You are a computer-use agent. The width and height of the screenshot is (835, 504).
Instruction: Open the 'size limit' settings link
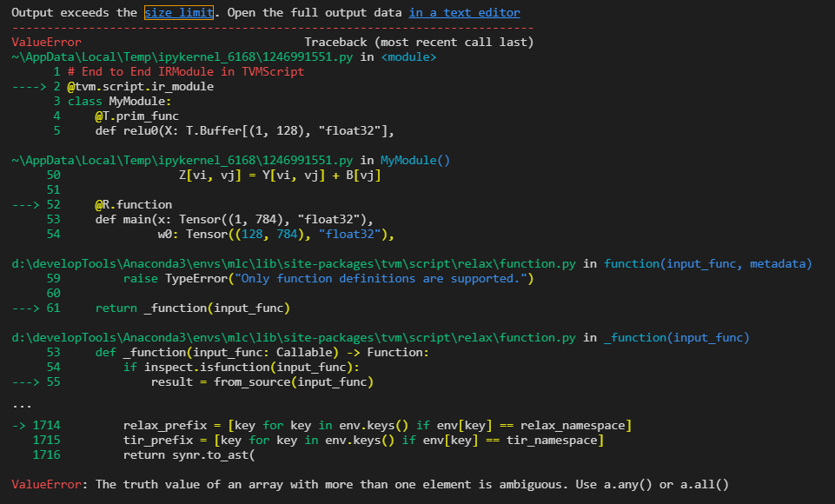pos(179,12)
